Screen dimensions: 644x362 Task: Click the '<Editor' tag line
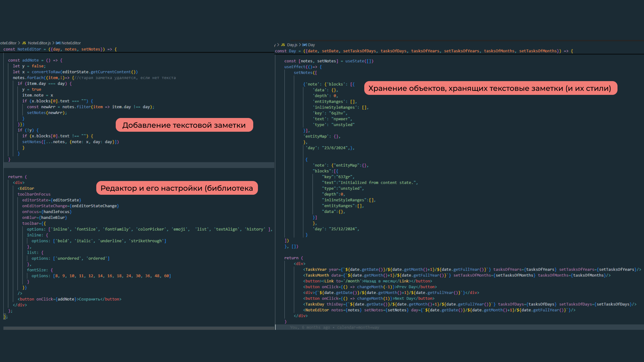click(x=26, y=188)
